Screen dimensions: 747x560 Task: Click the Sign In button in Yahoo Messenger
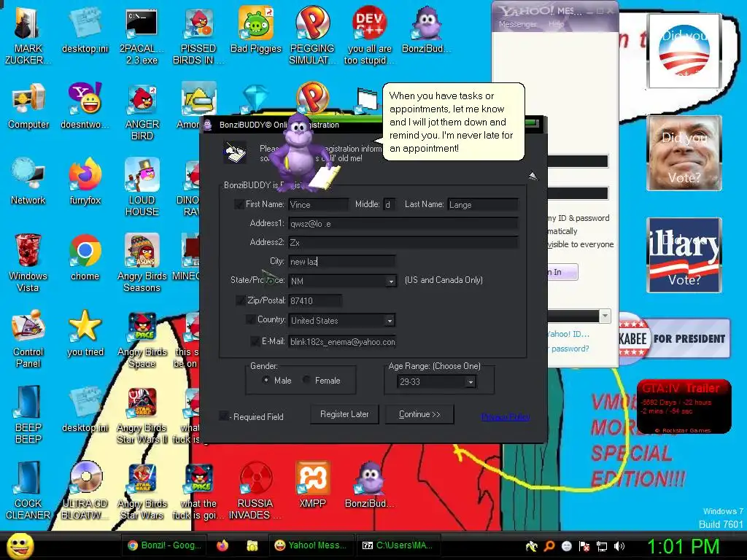click(562, 272)
